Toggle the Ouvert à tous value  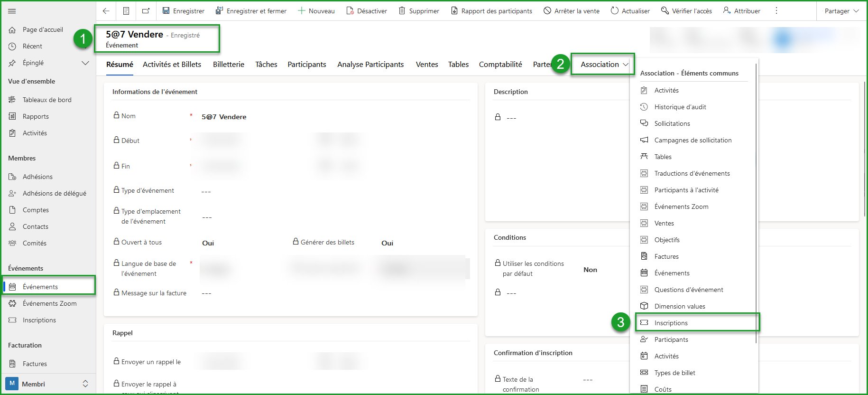point(208,243)
